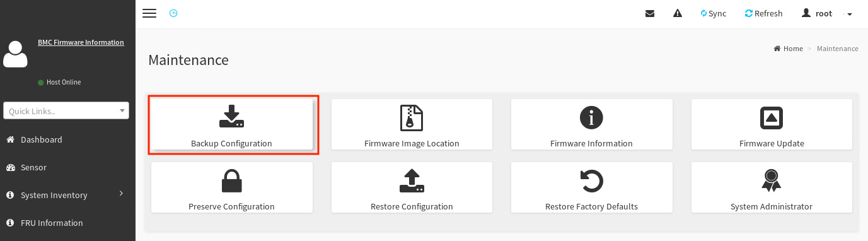Click the Firmware Information info icon

591,117
